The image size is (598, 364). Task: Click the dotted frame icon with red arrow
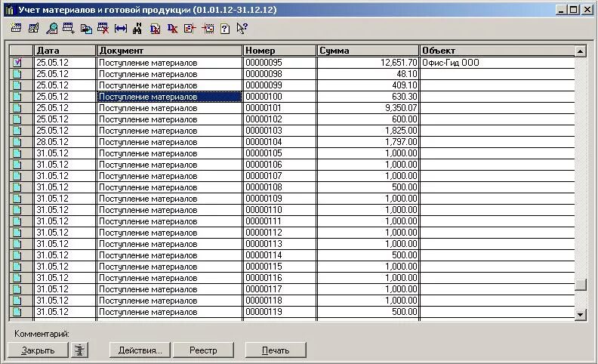pos(208,28)
